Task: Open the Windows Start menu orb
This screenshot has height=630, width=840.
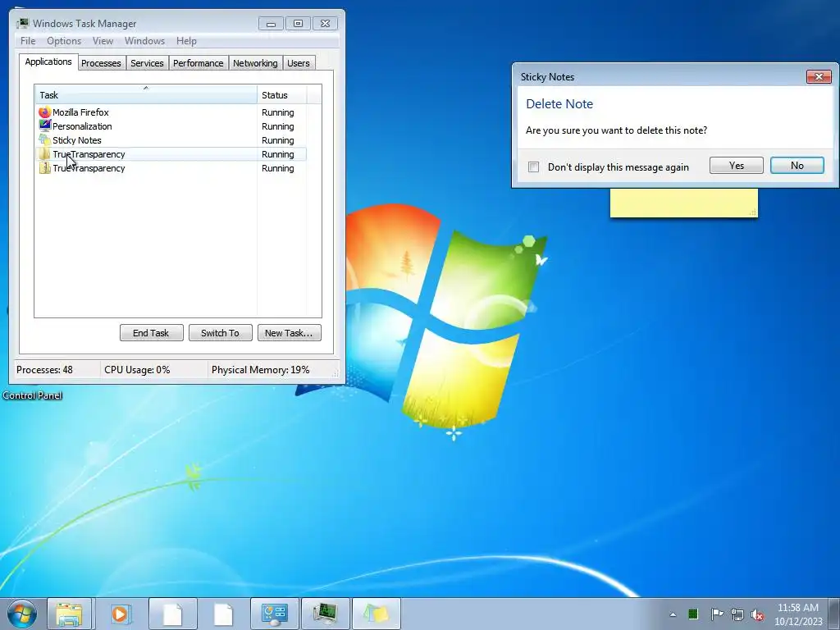Action: click(x=22, y=614)
